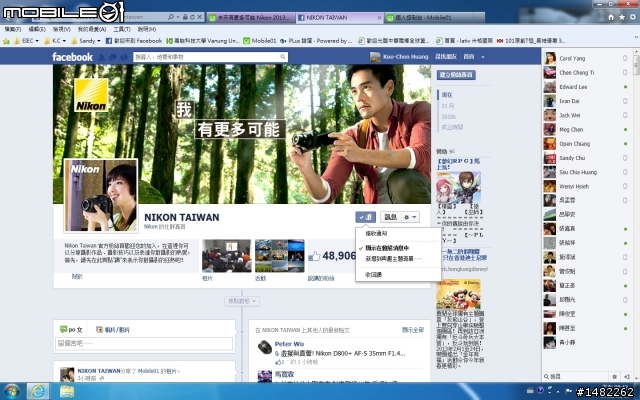Open the account dropdown arrow in Facebook header

point(482,57)
